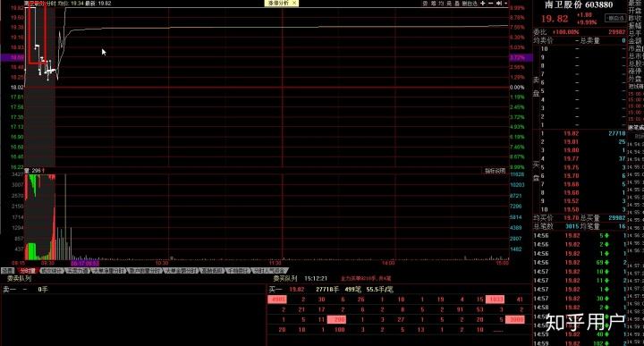Viewport: 644px width, 346px height.
Task: Click the 10:30 time axis label
Action: pos(162,263)
